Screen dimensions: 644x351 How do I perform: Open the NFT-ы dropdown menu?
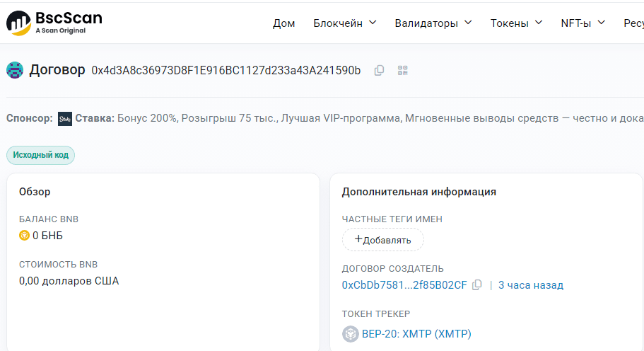tap(582, 23)
